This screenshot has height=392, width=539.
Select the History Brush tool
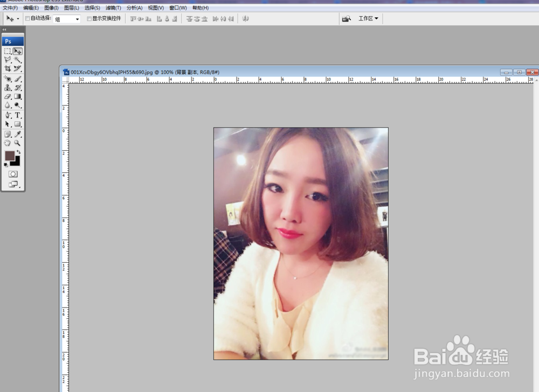click(x=18, y=88)
